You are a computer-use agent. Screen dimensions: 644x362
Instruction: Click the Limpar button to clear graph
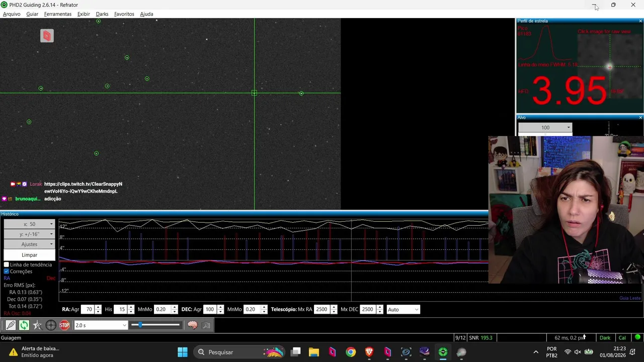coord(29,255)
